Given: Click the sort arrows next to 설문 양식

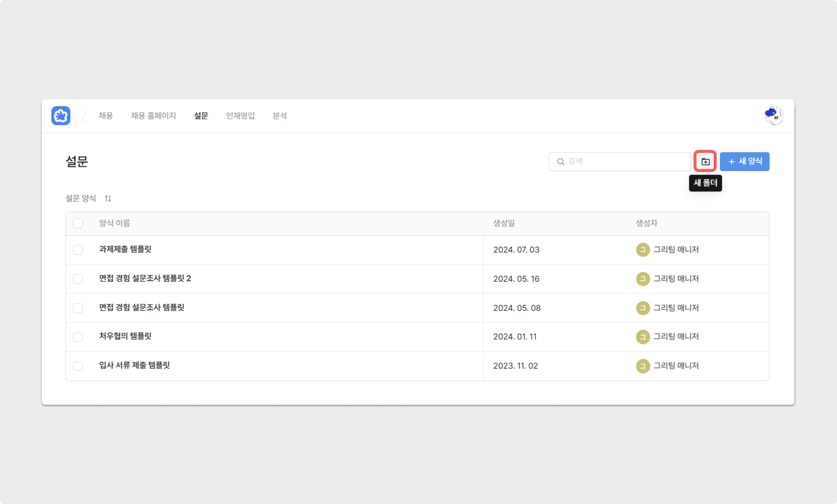Looking at the screenshot, I should point(108,198).
